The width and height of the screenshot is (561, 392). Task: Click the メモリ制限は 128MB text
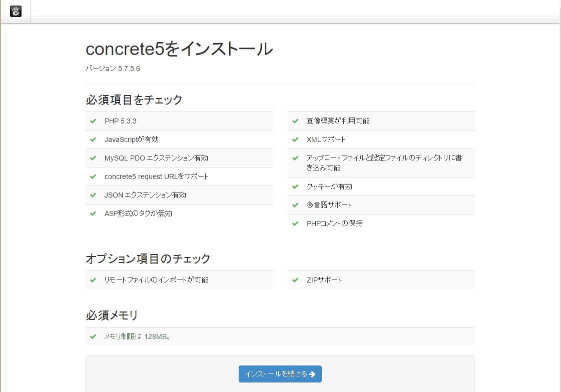[x=138, y=336]
